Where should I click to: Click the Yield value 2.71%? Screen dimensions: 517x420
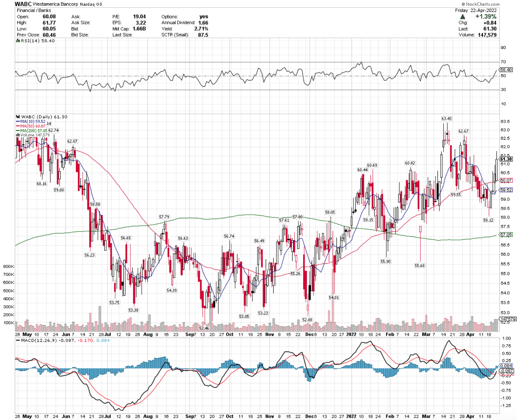(x=201, y=29)
